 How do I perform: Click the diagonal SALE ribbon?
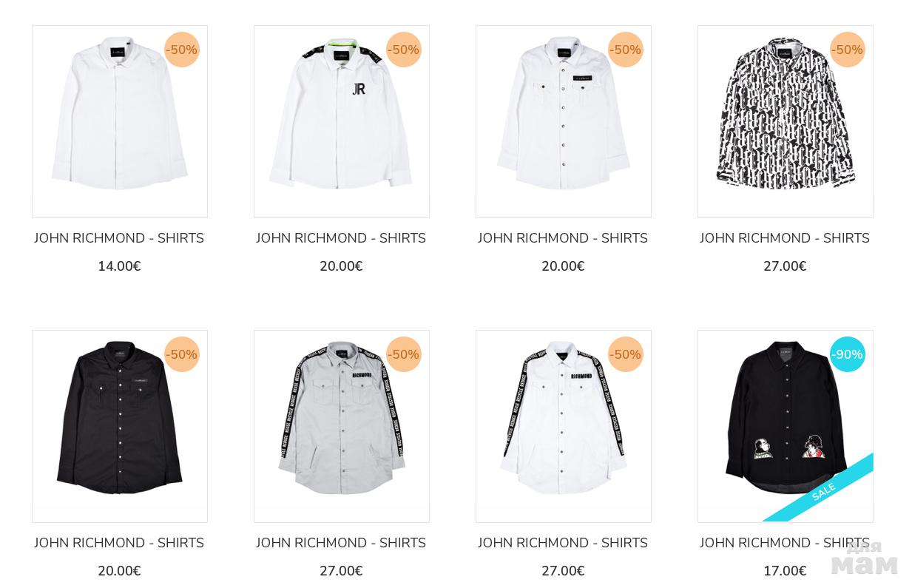click(x=823, y=490)
